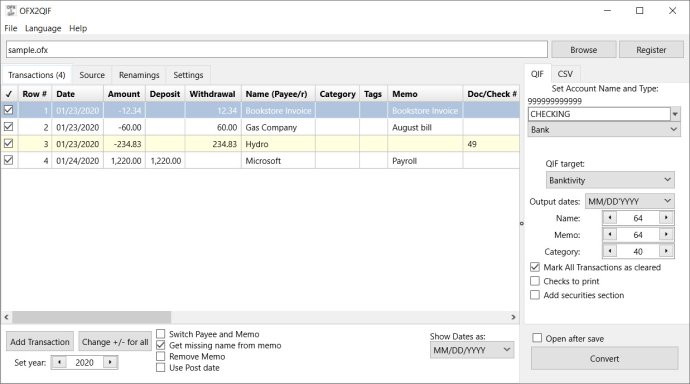Open the Show Dates as dropdown
Image resolution: width=690 pixels, height=384 pixels.
click(x=472, y=350)
